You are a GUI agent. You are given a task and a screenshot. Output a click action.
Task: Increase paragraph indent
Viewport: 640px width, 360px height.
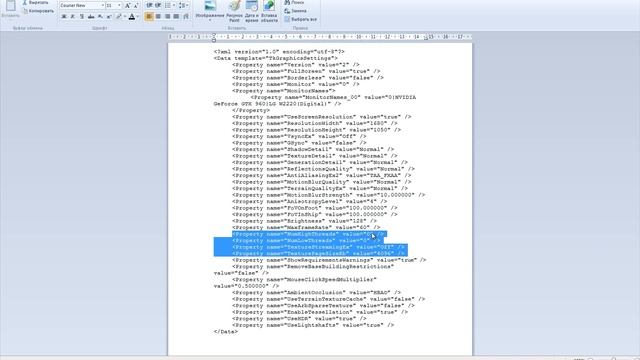[x=158, y=6]
